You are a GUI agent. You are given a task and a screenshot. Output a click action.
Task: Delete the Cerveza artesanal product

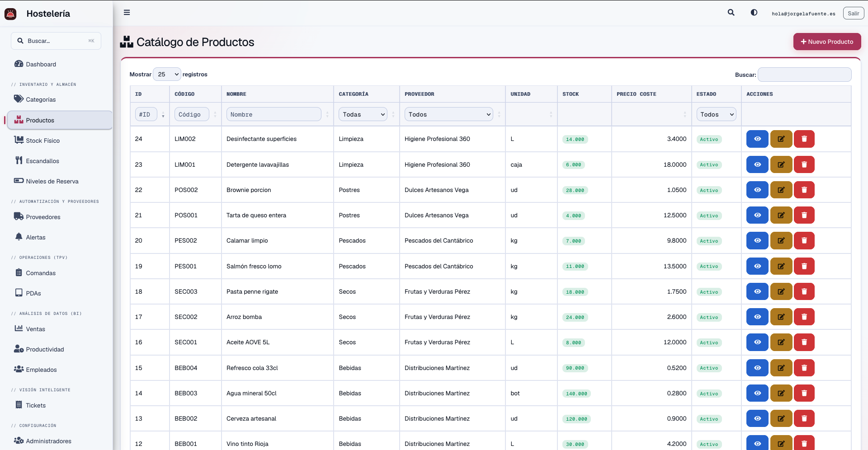(804, 418)
